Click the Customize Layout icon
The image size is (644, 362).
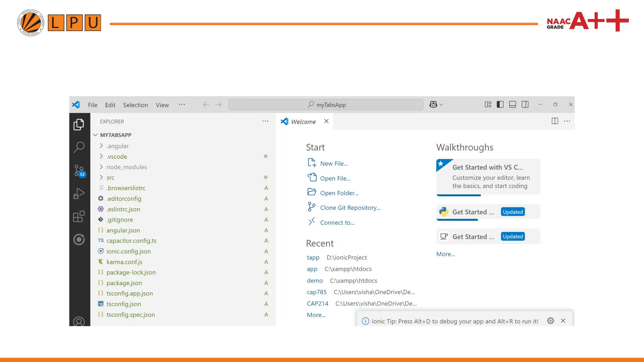point(488,105)
